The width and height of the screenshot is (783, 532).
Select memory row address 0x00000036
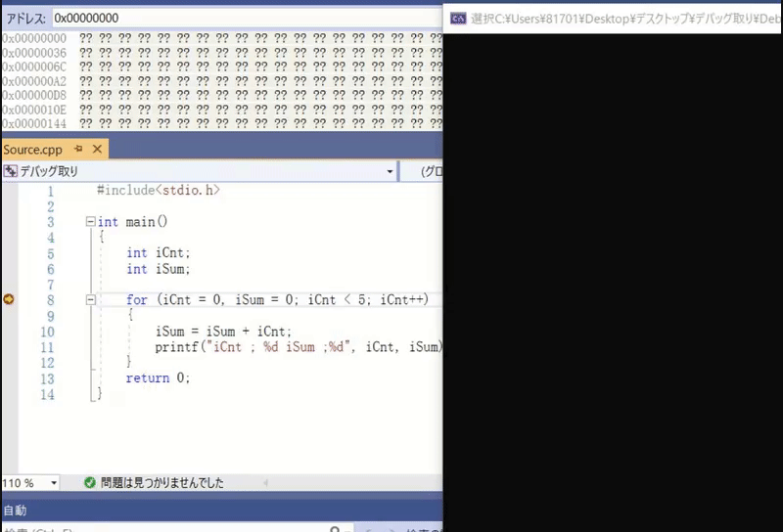34,53
